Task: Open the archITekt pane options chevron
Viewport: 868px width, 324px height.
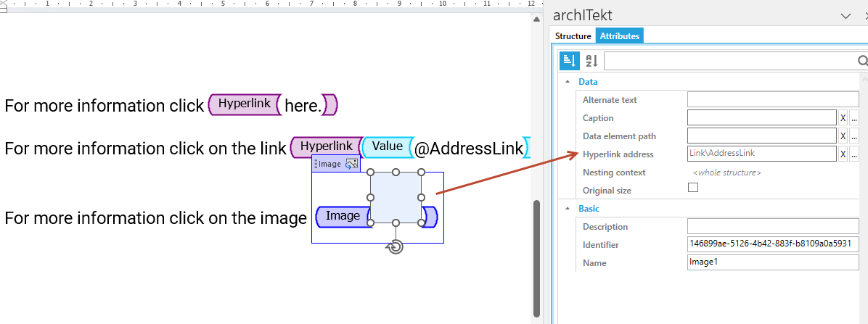Action: coord(846,16)
